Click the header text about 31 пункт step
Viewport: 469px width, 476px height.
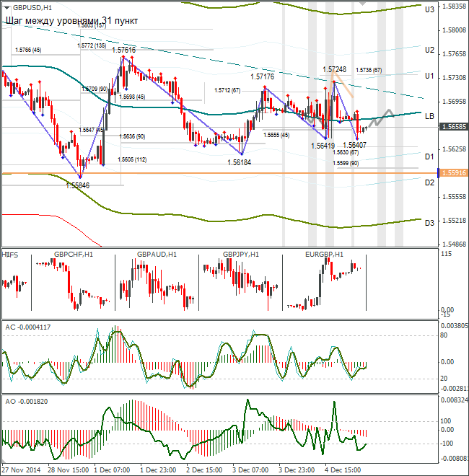coord(71,21)
